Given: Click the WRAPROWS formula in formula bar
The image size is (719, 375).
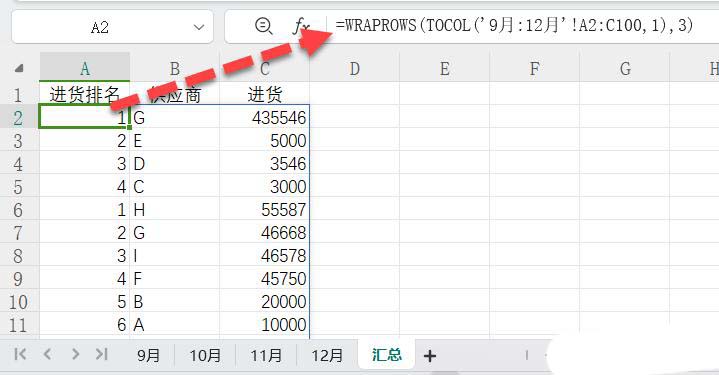Looking at the screenshot, I should [514, 24].
